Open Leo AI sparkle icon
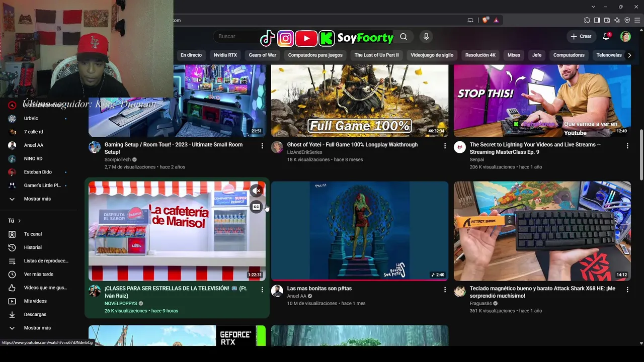The width and height of the screenshot is (644, 362). 617,20
